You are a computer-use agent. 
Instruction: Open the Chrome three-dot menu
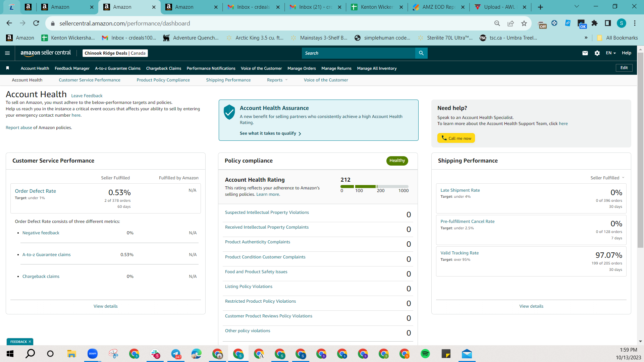coord(635,23)
